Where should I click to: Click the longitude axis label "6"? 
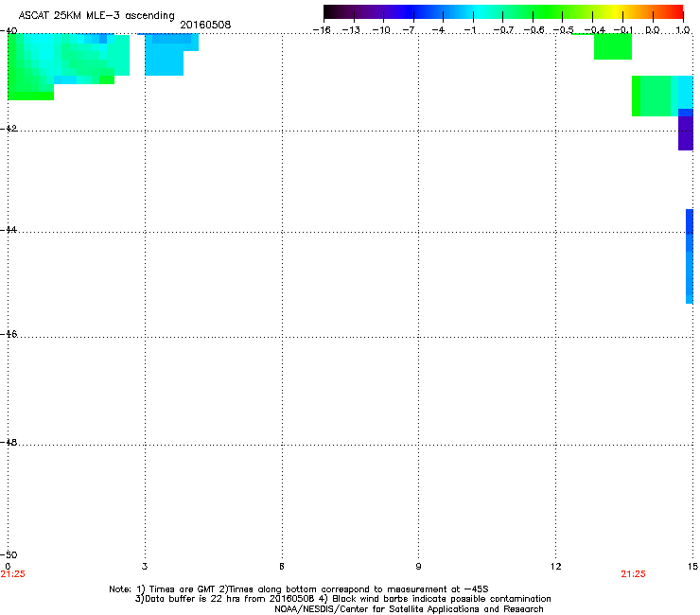click(x=282, y=567)
